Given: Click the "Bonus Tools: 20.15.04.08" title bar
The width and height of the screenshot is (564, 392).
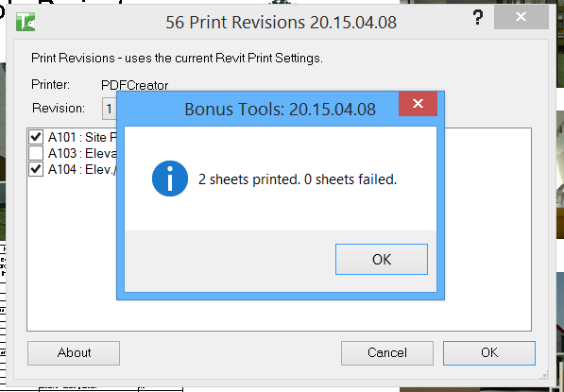Looking at the screenshot, I should point(280,109).
